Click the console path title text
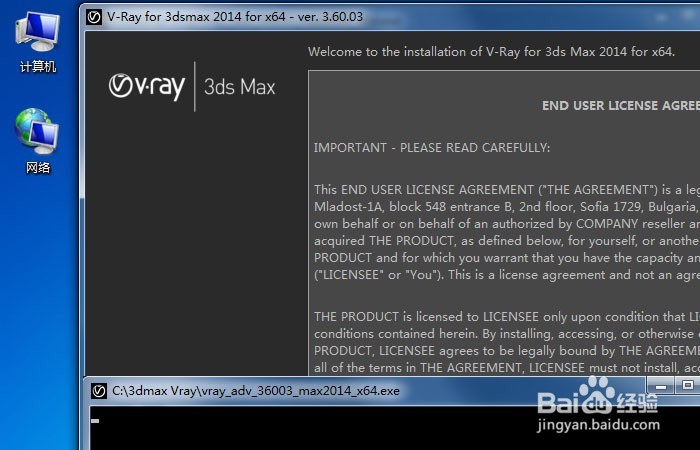700x450 pixels. (x=256, y=391)
